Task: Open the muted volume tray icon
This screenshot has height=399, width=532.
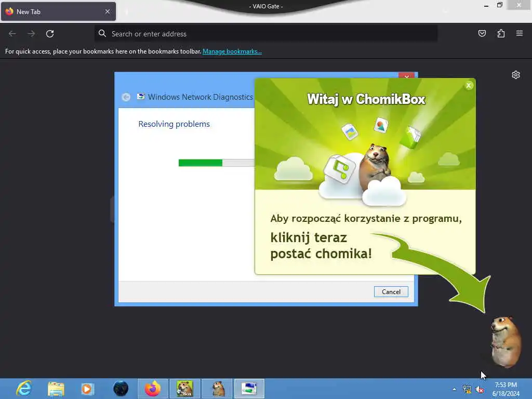Action: pyautogui.click(x=480, y=390)
